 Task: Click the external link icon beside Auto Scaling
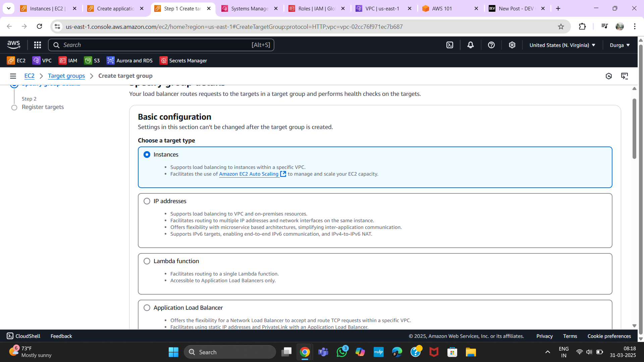(283, 174)
